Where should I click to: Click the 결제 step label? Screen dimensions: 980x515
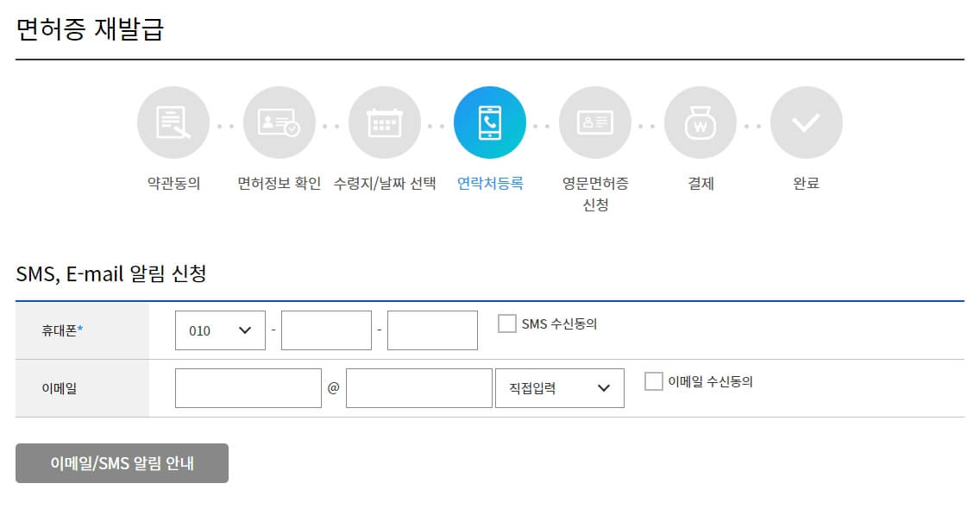700,183
